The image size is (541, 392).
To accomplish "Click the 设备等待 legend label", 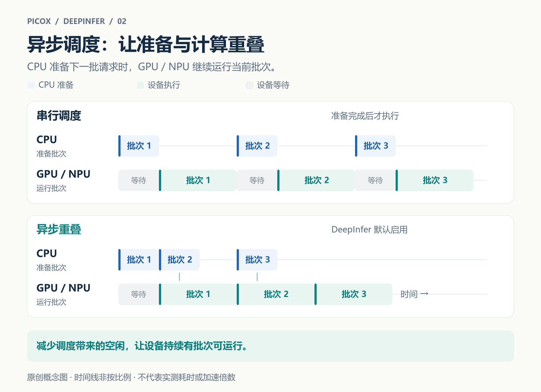I will pyautogui.click(x=273, y=85).
